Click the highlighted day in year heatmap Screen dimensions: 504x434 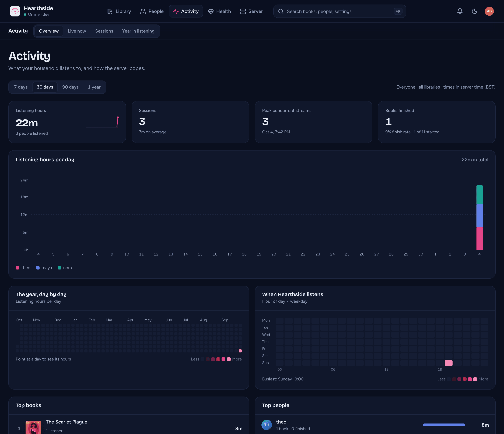[240, 351]
